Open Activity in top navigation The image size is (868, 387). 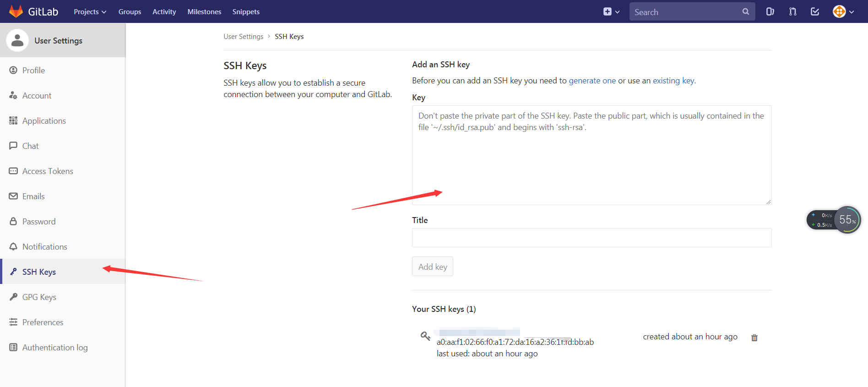tap(164, 12)
